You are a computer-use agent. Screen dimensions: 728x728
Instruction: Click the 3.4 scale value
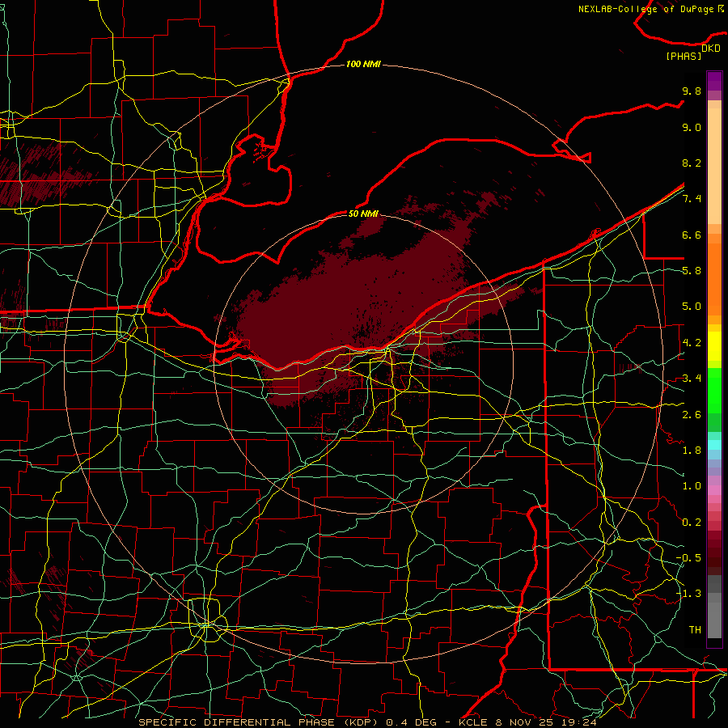tap(692, 379)
